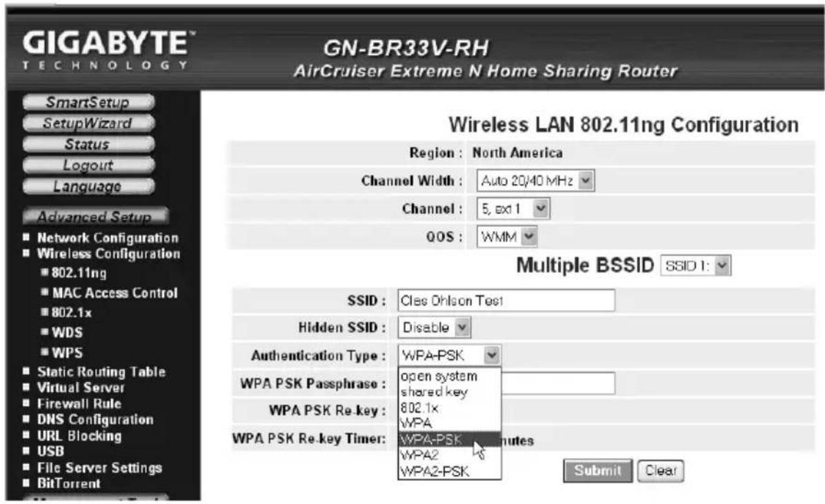Screen dimensions: 825x504
Task: Open URL Blocking menu
Action: pos(79,436)
